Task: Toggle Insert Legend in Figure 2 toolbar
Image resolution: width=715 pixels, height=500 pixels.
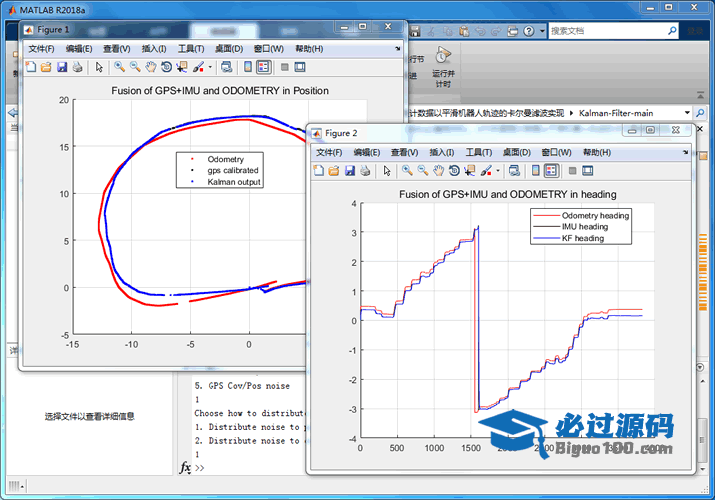Action: 551,171
